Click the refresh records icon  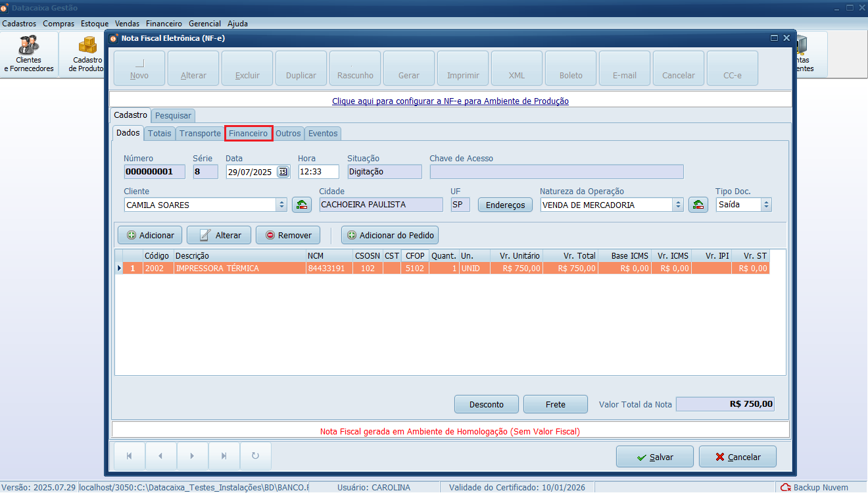pyautogui.click(x=256, y=455)
